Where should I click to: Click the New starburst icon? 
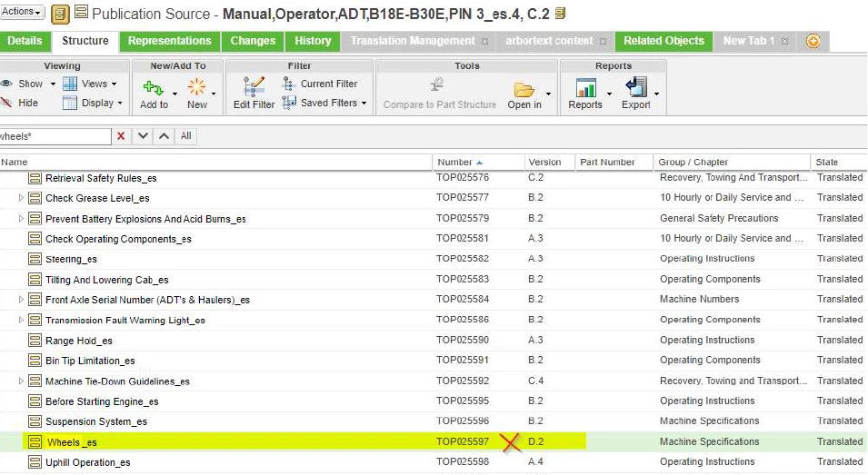pos(196,87)
